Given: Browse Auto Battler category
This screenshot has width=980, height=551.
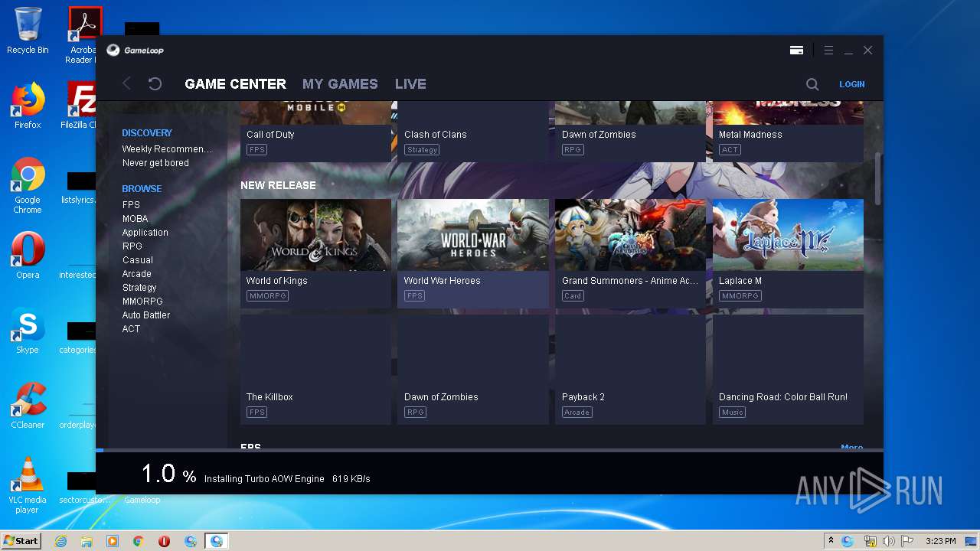Looking at the screenshot, I should [146, 315].
